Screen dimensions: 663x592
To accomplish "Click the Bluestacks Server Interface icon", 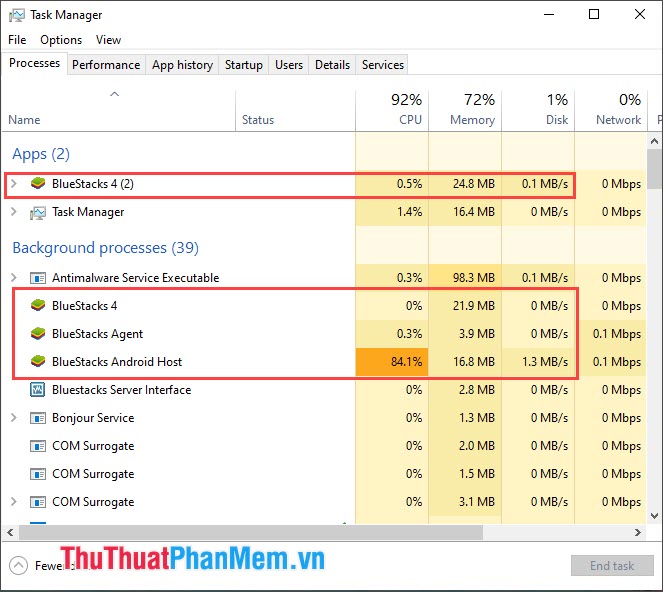I will (38, 389).
